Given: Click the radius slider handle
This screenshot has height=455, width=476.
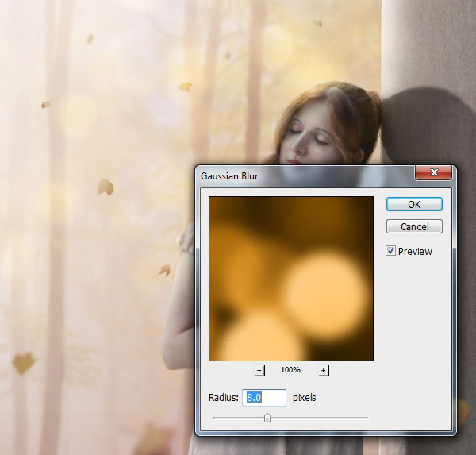Looking at the screenshot, I should tap(267, 418).
